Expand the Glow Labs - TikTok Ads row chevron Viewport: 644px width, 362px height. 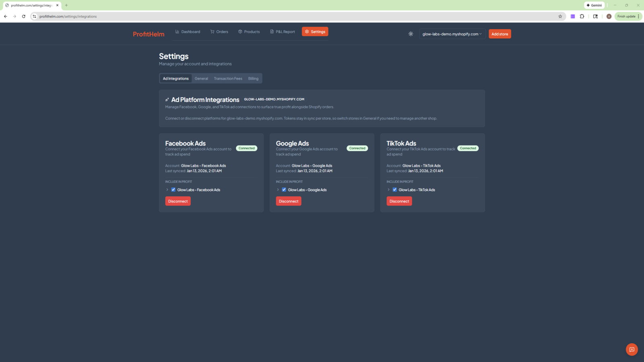pyautogui.click(x=388, y=190)
